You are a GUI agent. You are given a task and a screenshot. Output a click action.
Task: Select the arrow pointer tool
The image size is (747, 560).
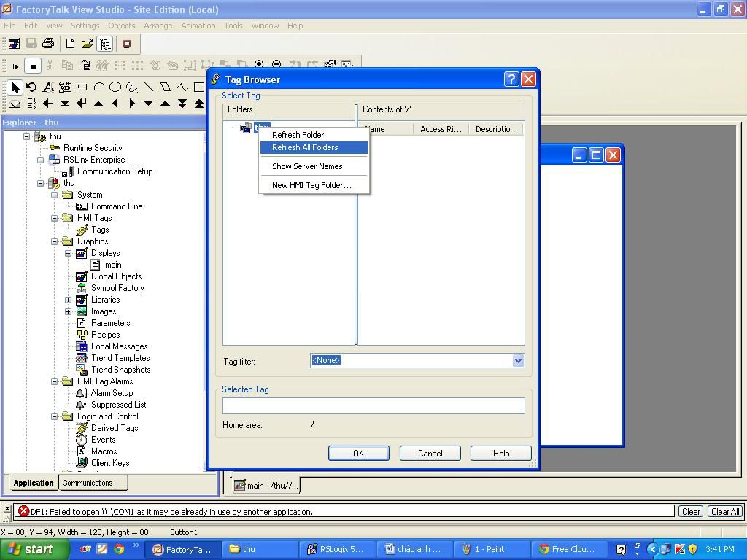(15, 87)
